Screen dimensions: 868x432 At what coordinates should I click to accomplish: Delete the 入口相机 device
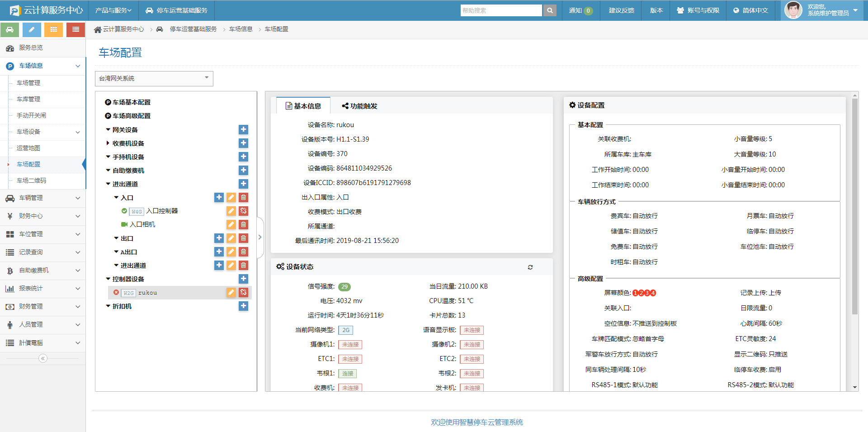point(243,225)
